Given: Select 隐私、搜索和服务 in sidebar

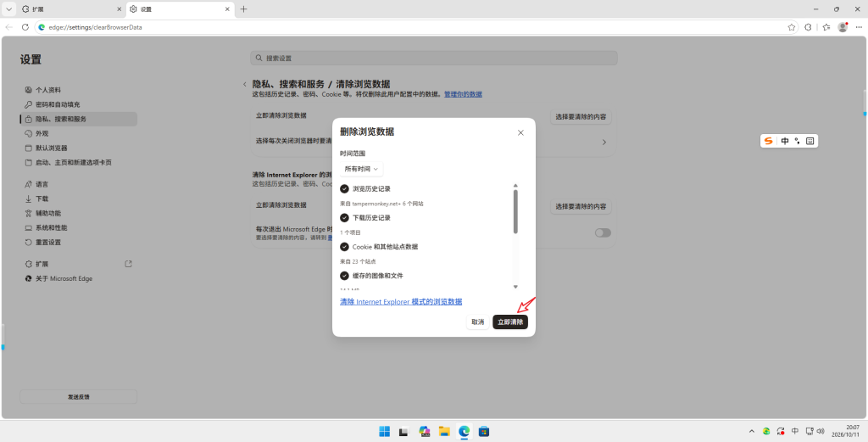Looking at the screenshot, I should pos(78,119).
